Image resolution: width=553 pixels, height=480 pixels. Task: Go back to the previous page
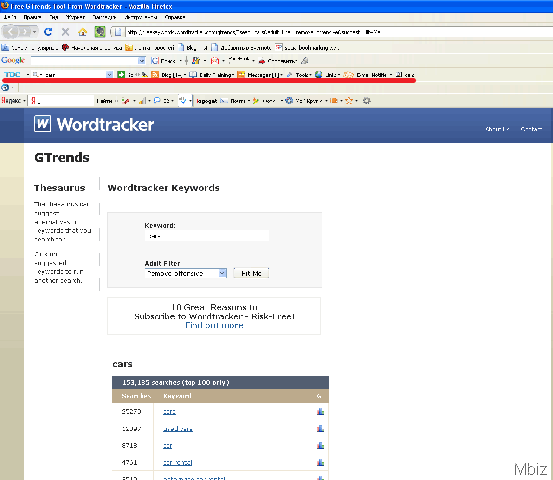coord(10,32)
